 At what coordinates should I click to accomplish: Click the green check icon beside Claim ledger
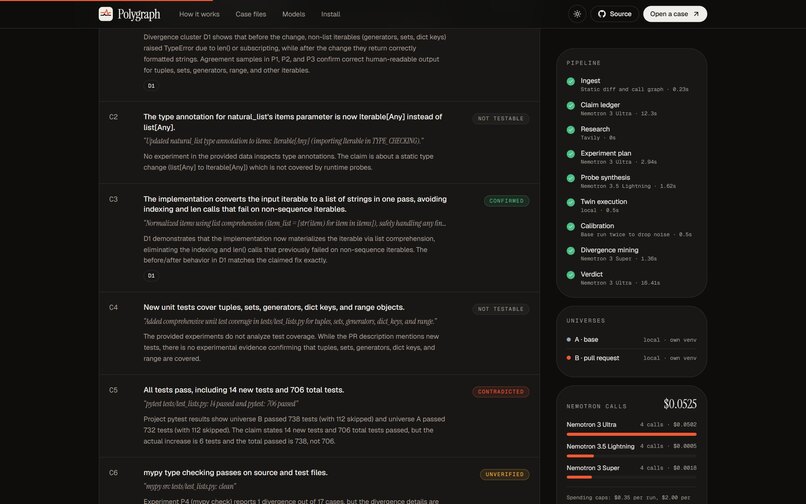(571, 105)
